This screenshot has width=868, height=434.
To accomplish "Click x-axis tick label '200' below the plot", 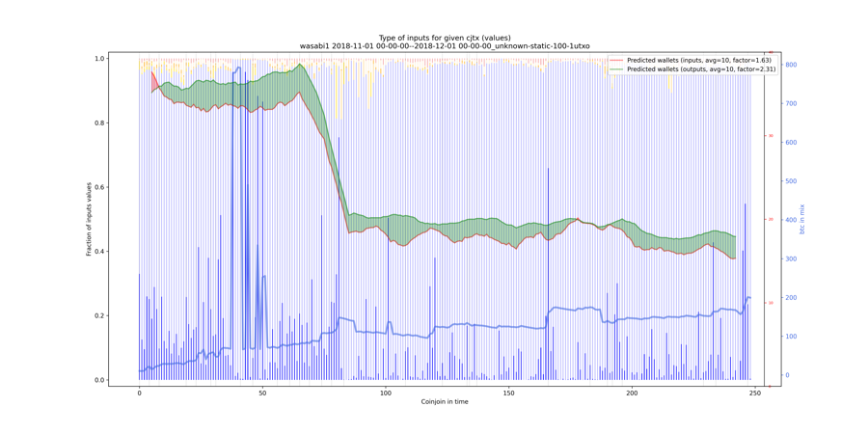I will pyautogui.click(x=632, y=392).
